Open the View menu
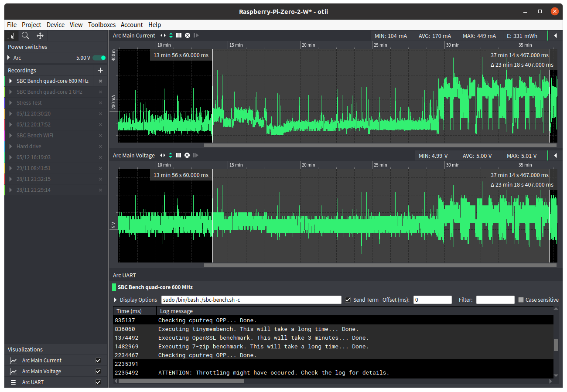This screenshot has width=567, height=392. 76,25
